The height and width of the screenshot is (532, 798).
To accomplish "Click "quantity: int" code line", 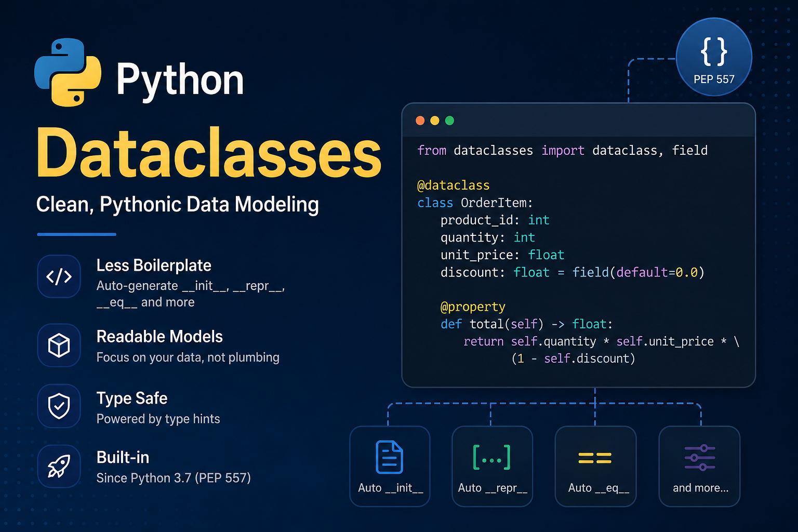I will pos(487,237).
